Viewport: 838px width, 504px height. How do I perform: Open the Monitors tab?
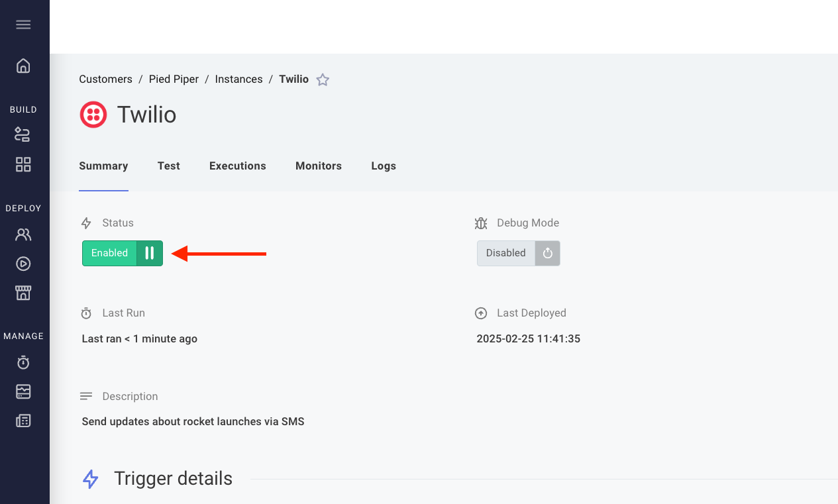point(318,166)
